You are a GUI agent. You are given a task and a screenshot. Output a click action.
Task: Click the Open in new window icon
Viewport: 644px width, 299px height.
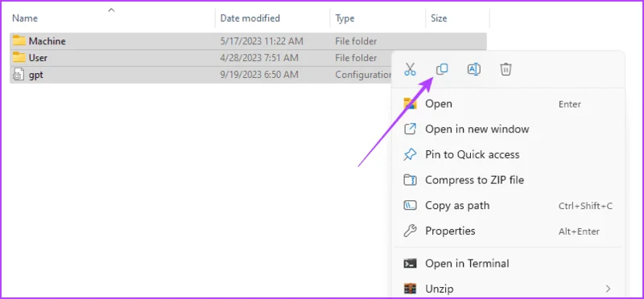(410, 129)
